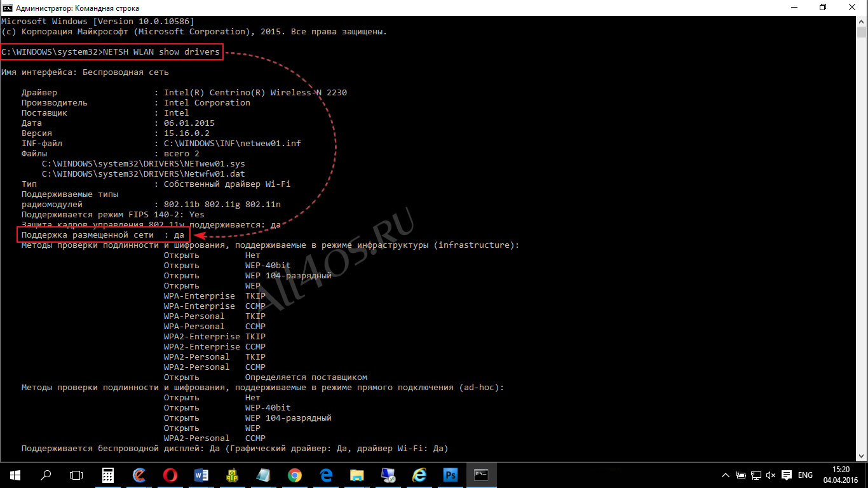Click driver name 'Intel(R) Centrino(R) Wireless-N 2230'
The image size is (868, 488).
255,93
